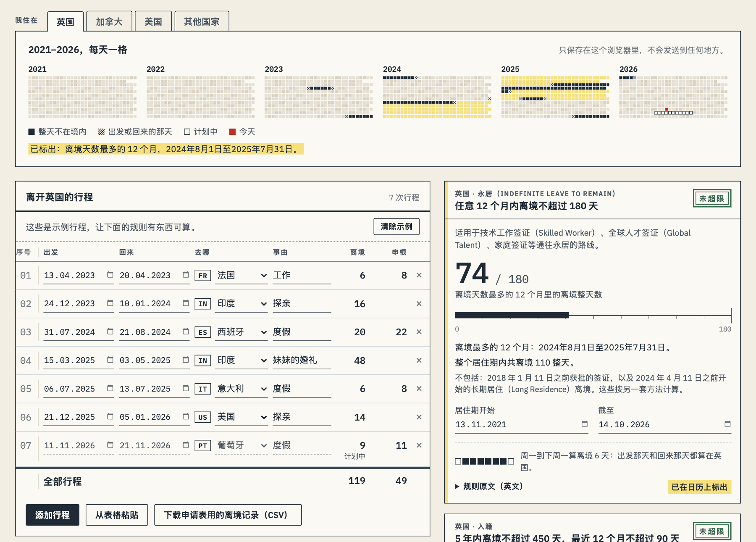
Task: Open calendar picker for departure 21.12.2025
Action: [x=110, y=416]
